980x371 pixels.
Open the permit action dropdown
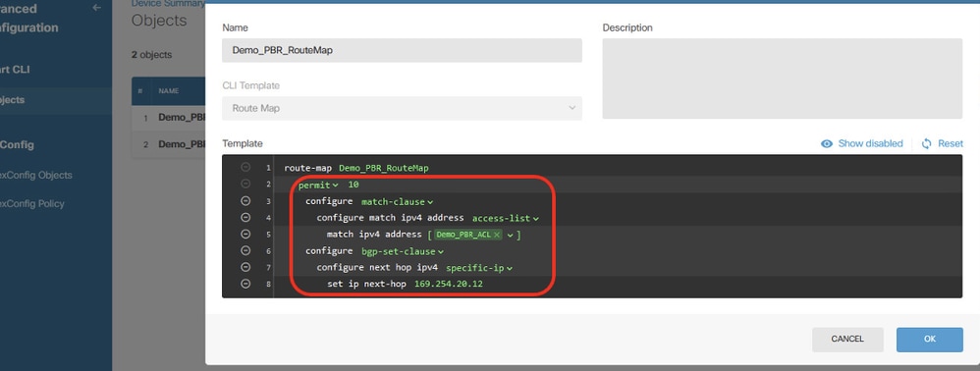pyautogui.click(x=318, y=185)
